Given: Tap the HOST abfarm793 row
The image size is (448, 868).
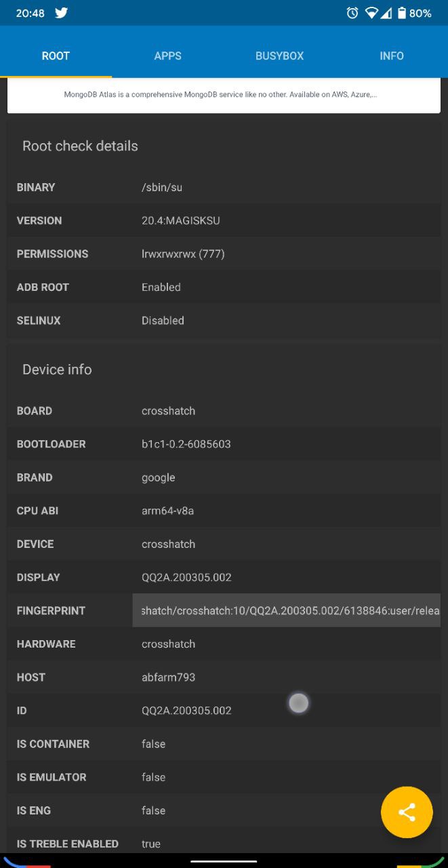Looking at the screenshot, I should (x=224, y=677).
